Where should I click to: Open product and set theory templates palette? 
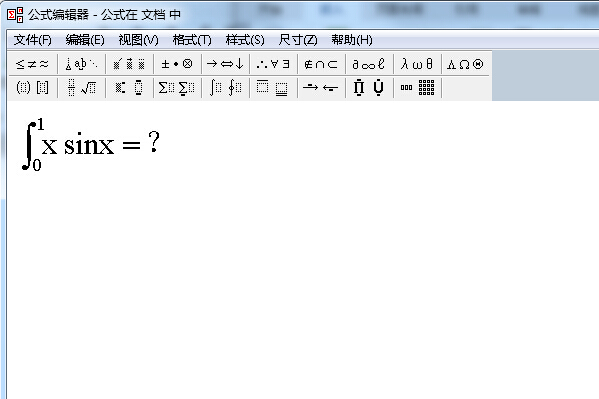click(369, 88)
